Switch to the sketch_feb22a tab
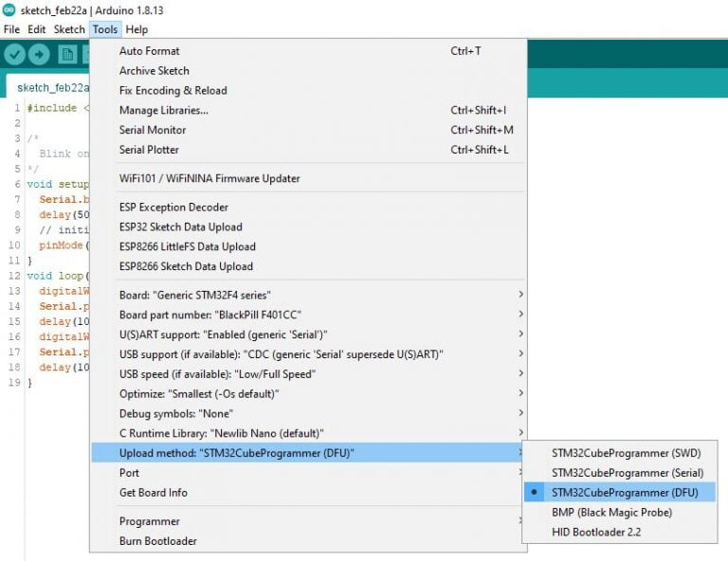 pyautogui.click(x=52, y=87)
